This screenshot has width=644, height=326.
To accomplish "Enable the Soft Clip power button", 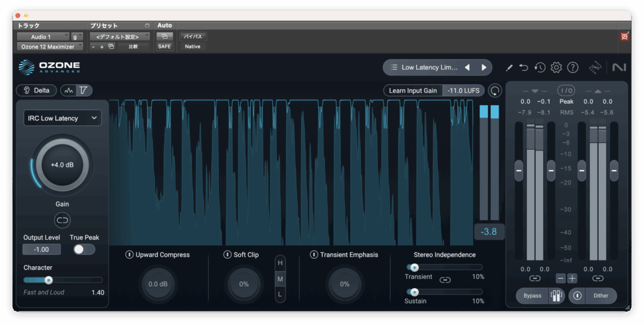I will click(228, 255).
